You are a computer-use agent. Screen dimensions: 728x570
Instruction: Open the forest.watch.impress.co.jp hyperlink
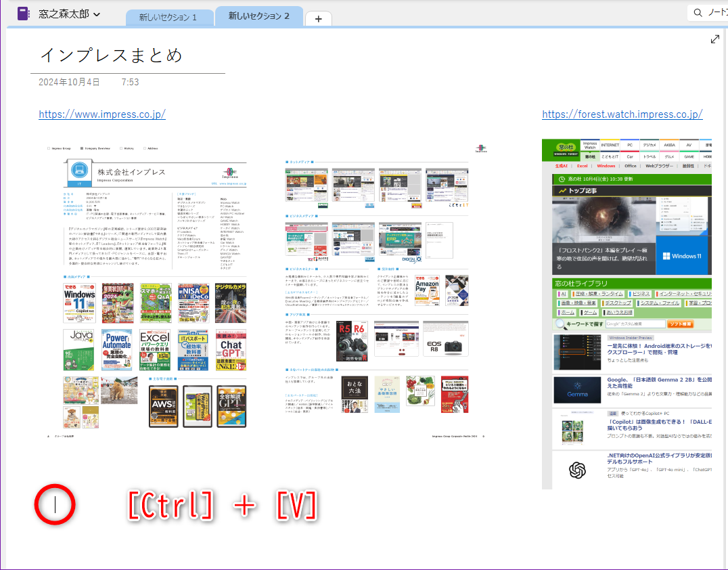(x=622, y=114)
